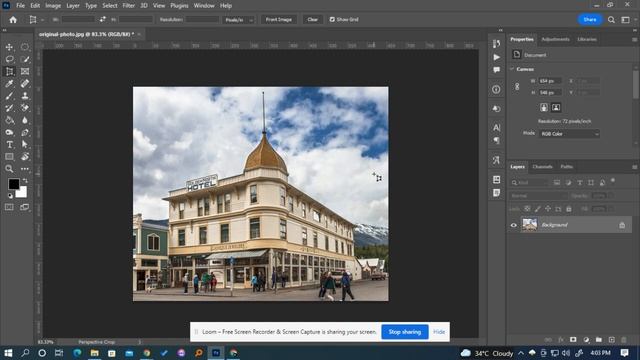640x360 pixels.
Task: Set canvas to portrait orientation
Action: click(x=544, y=107)
